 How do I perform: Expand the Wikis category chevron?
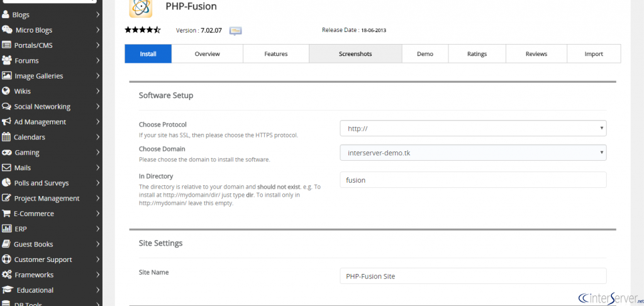pyautogui.click(x=97, y=91)
